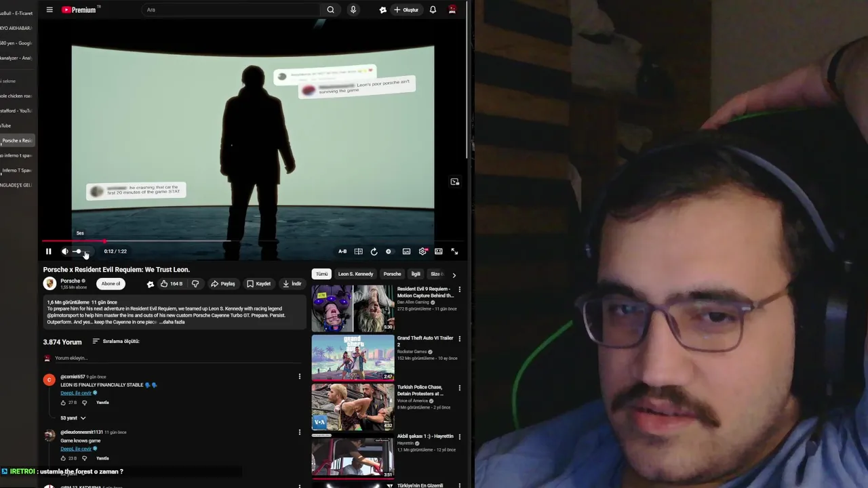Open Turkish Police Chase video thumbnail
868x488 pixels.
click(353, 407)
